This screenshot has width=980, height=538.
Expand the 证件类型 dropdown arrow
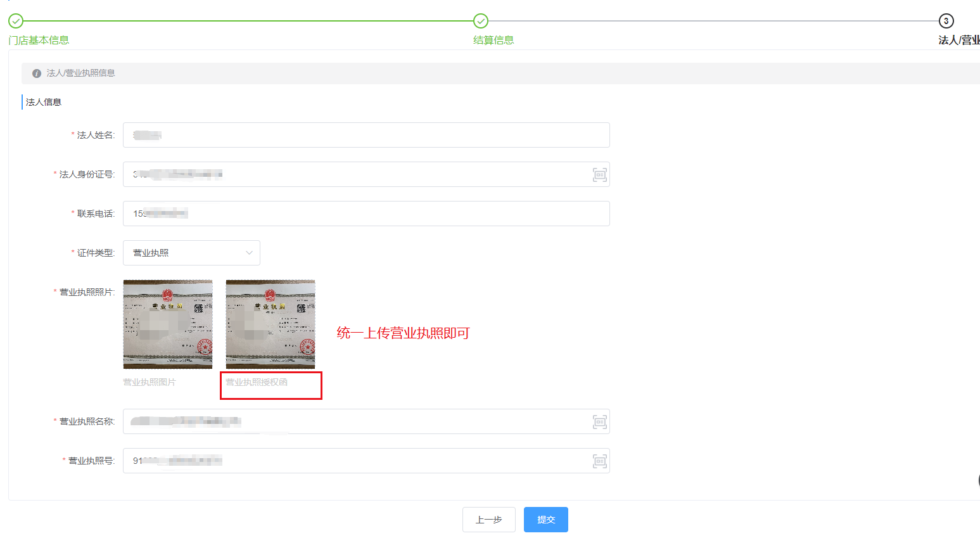point(249,253)
